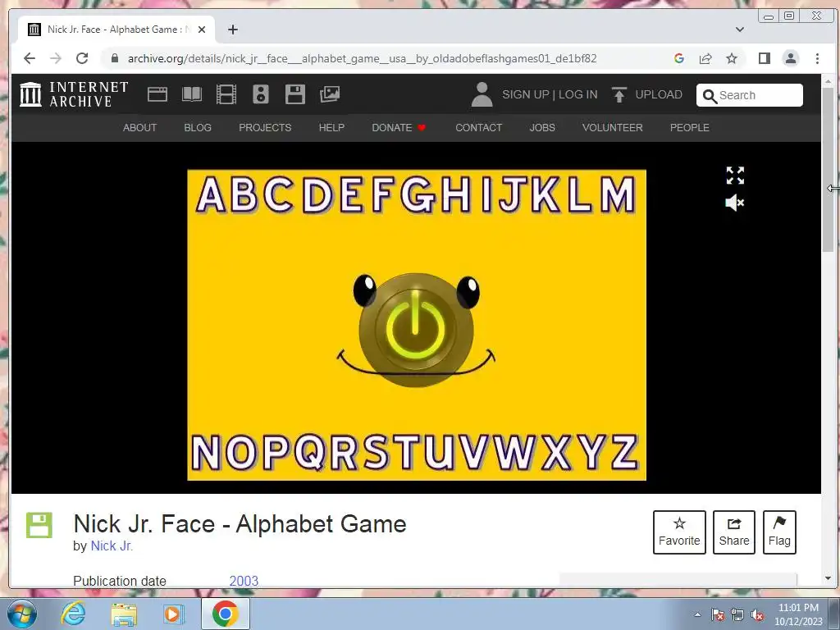Open the PROJECTS menu item
Viewport: 840px width, 630px height.
pos(265,128)
